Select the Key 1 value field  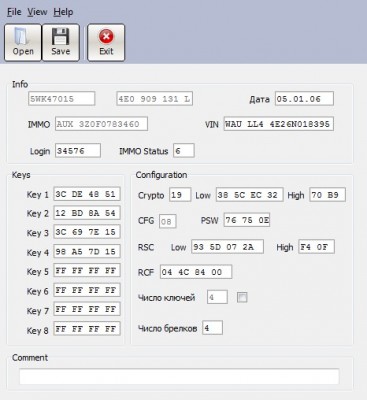(x=87, y=194)
